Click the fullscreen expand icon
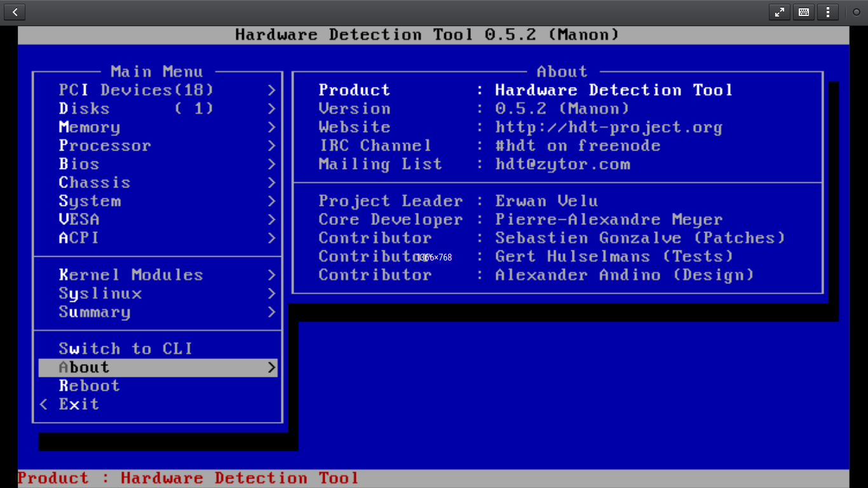 [779, 12]
